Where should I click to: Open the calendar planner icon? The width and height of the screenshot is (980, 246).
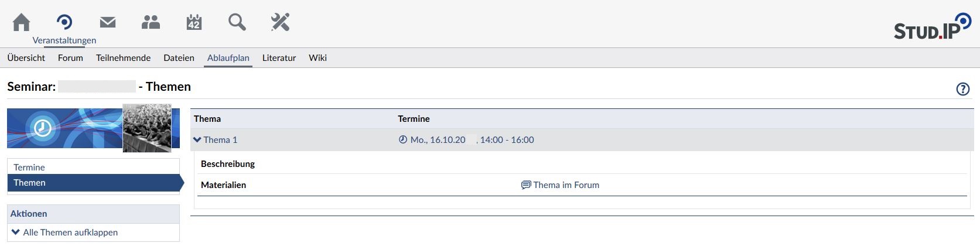194,22
